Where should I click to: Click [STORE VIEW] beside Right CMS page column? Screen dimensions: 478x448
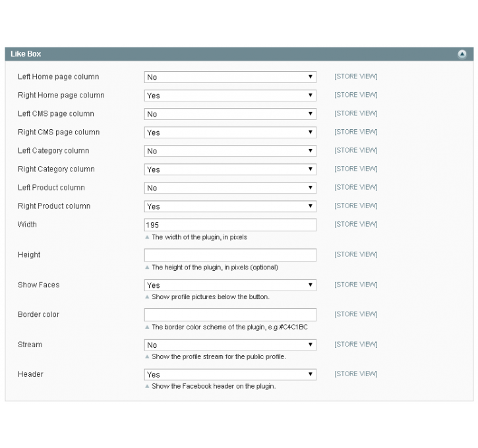356,132
